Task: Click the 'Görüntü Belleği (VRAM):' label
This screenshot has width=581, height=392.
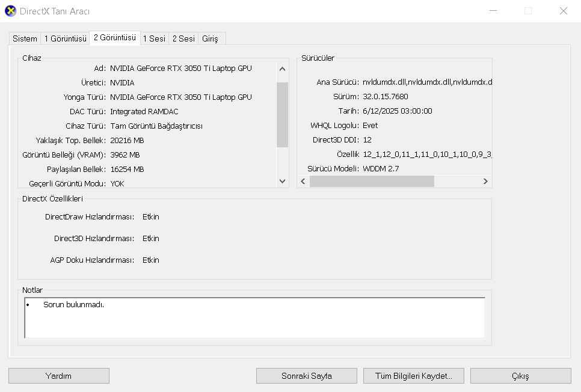Action: [x=64, y=155]
